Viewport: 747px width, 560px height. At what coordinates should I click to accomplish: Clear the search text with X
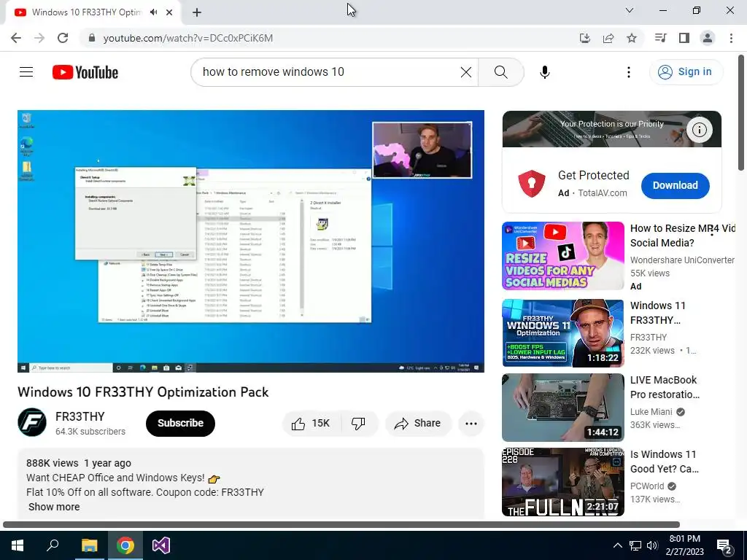click(x=466, y=72)
